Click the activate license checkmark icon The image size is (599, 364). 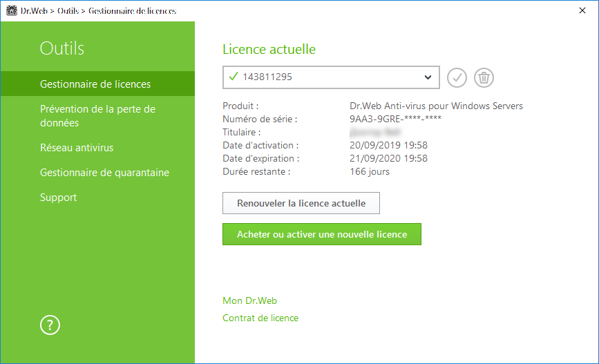click(x=457, y=77)
